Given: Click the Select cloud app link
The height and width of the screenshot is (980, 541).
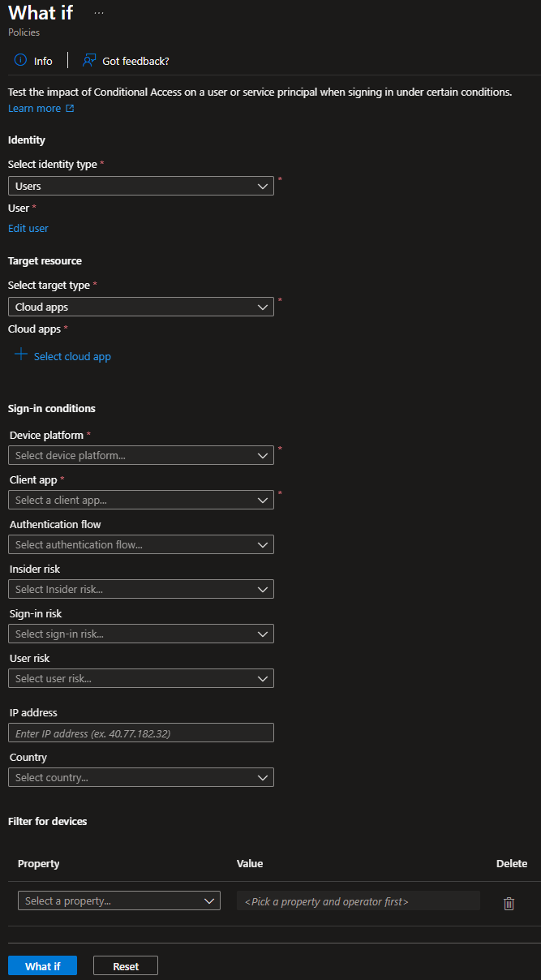Looking at the screenshot, I should coord(72,356).
